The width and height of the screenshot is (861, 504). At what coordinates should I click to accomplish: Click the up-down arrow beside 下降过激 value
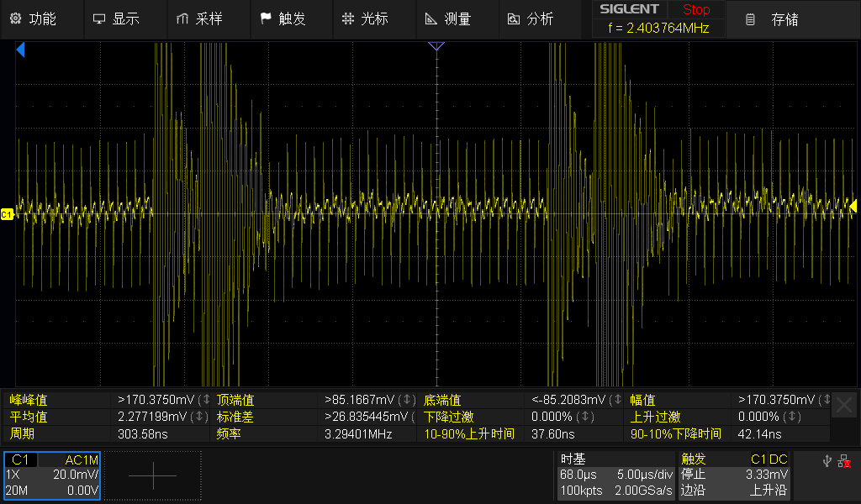coord(585,417)
